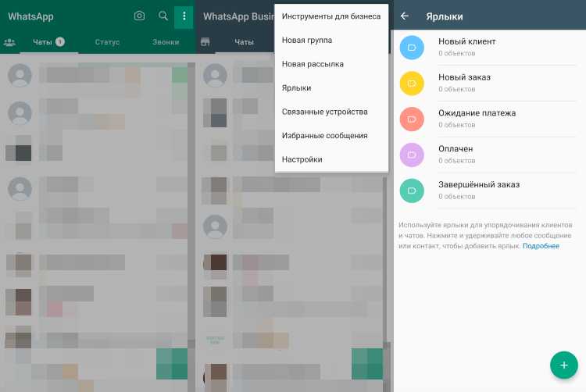Follow the Подробнее link
Screen dimensions: 586x392
(x=541, y=246)
